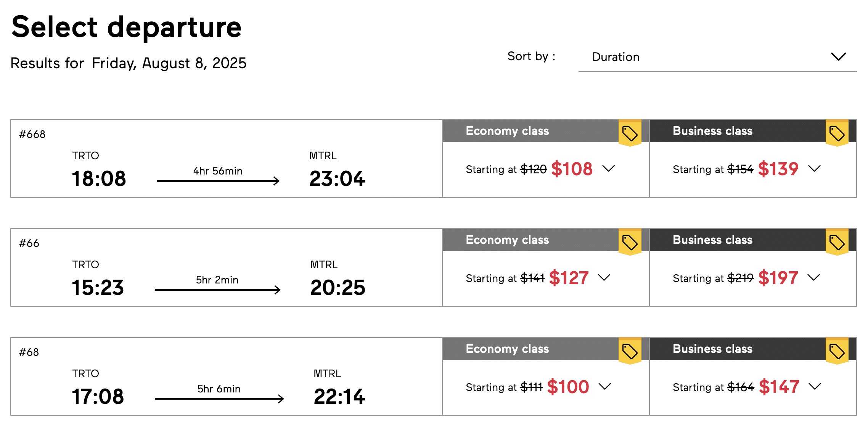Select Business class header for train #66
Viewport: 868px width, 429px height.
[712, 240]
